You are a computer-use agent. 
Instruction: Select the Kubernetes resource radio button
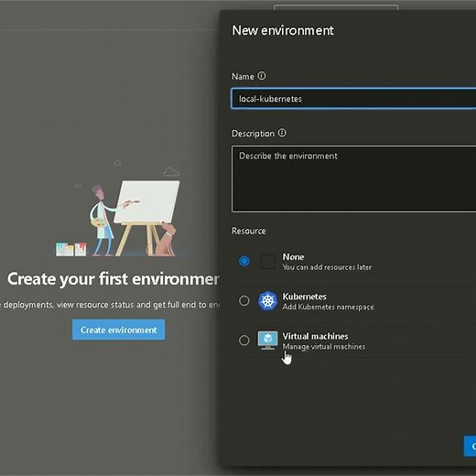(243, 300)
